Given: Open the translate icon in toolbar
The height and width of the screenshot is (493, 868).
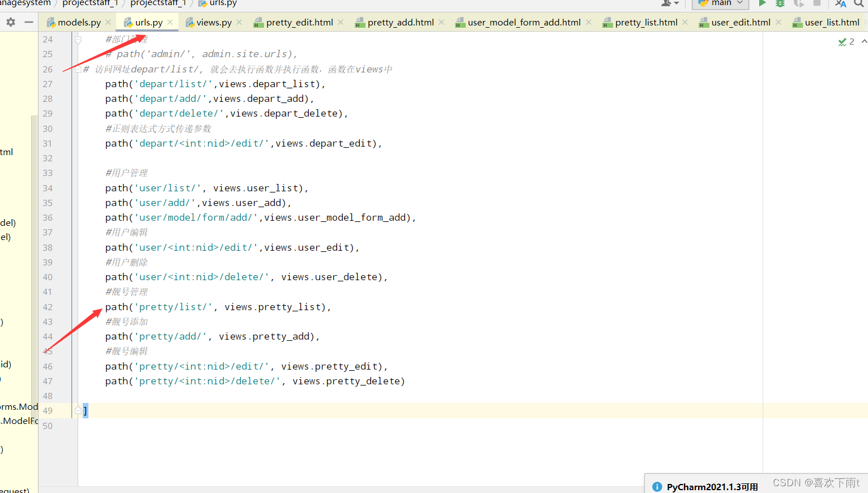Looking at the screenshot, I should coord(841,3).
